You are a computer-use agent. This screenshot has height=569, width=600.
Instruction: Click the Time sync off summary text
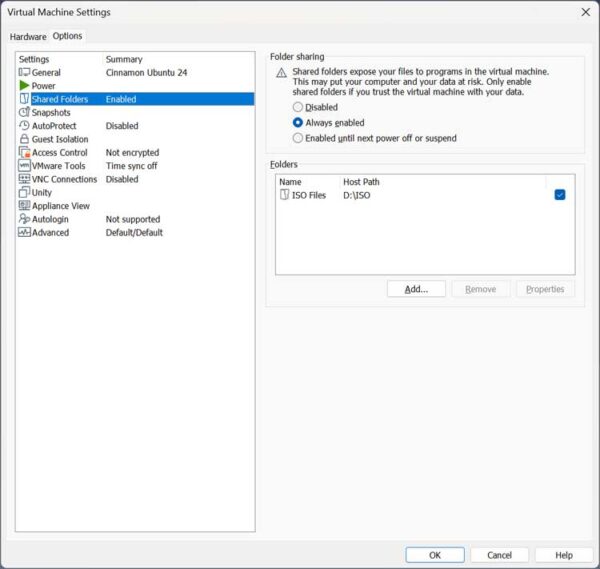point(132,166)
